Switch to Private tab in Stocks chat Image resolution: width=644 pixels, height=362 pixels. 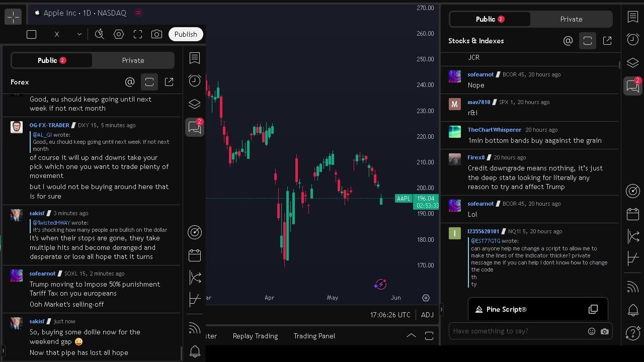(571, 19)
